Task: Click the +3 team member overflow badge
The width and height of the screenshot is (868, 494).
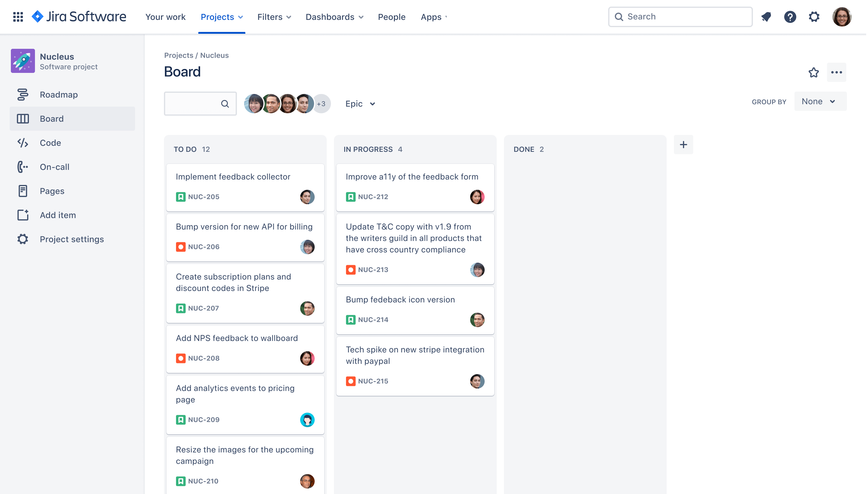Action: click(321, 104)
